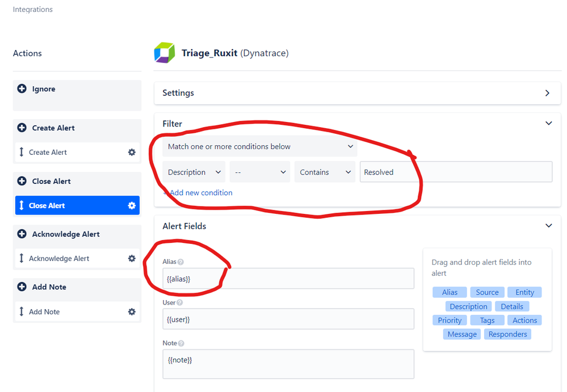Click the Note text area
The image size is (567, 392).
[x=288, y=364]
